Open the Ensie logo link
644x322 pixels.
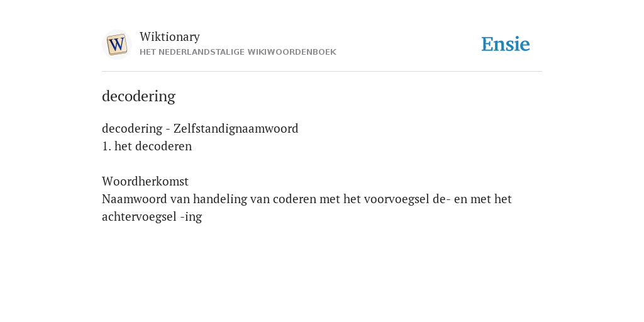(506, 45)
